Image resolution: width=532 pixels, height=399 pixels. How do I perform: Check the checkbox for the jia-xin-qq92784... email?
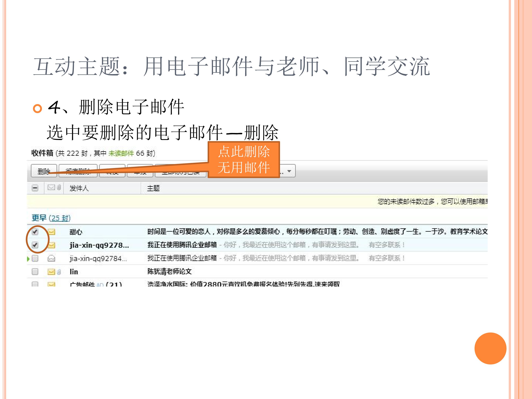[x=35, y=258]
